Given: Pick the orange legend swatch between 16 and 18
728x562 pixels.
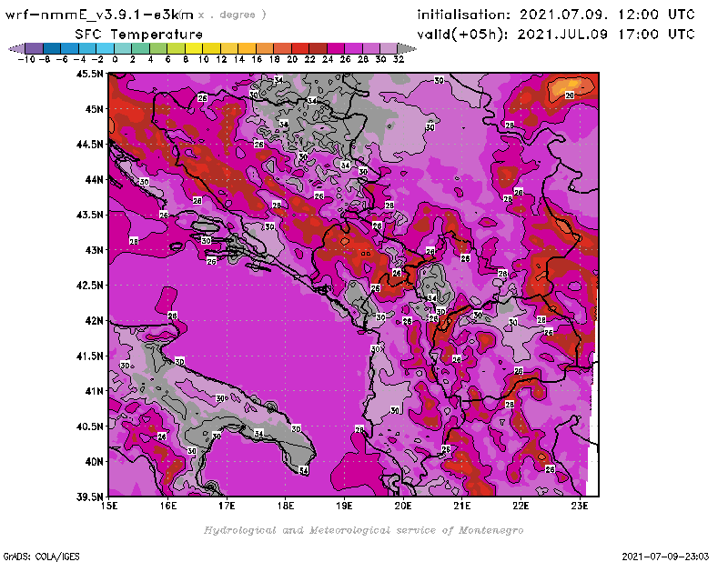Looking at the screenshot, I should point(265,48).
